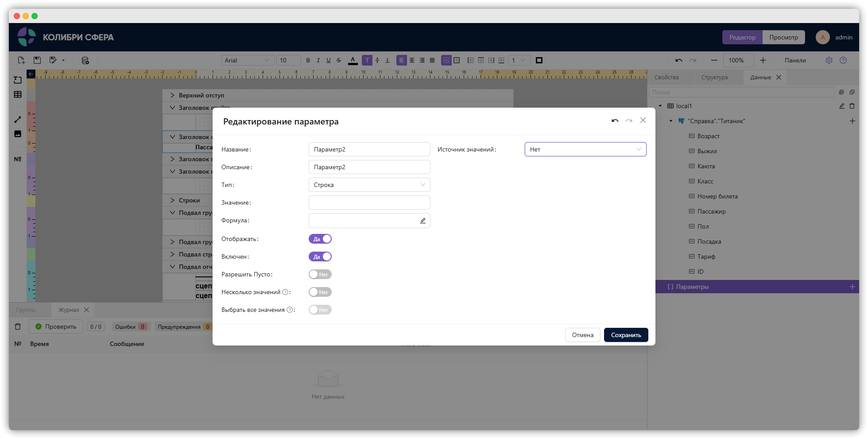
Task: Open the Панели menu button
Action: click(x=795, y=60)
